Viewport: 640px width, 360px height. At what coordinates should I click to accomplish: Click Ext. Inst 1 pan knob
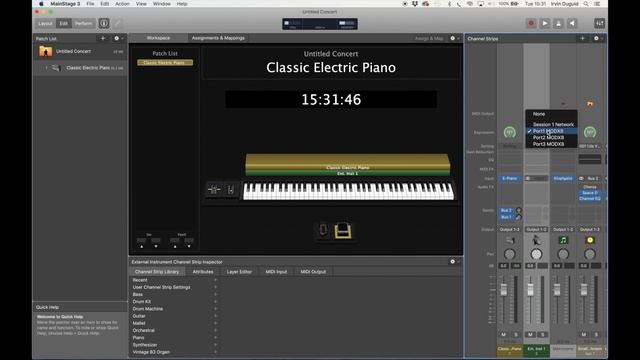(x=536, y=254)
